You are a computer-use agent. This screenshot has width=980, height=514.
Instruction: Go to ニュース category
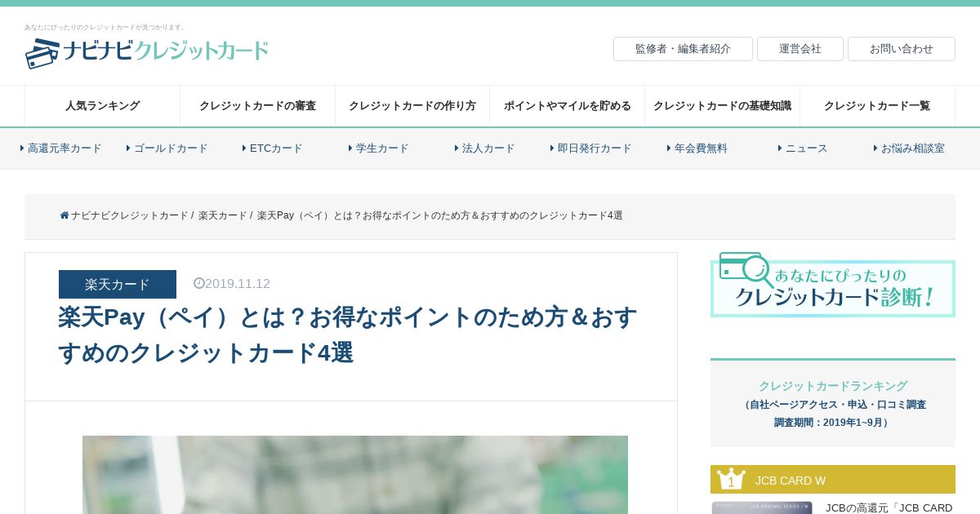pos(804,148)
